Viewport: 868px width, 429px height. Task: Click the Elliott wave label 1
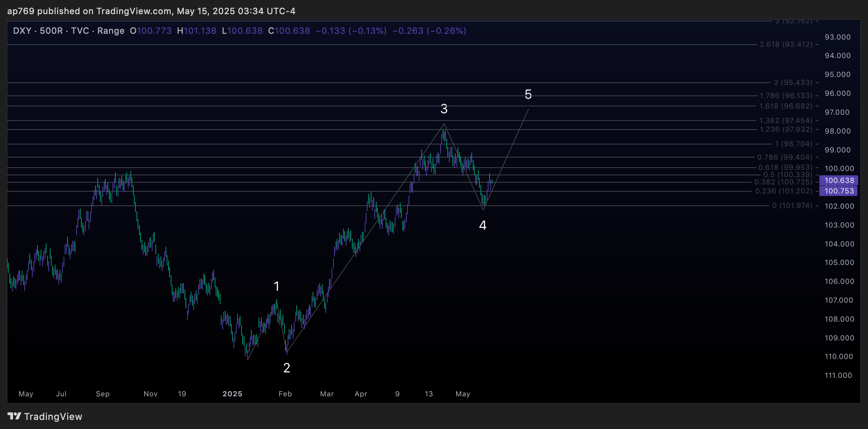[x=277, y=286]
